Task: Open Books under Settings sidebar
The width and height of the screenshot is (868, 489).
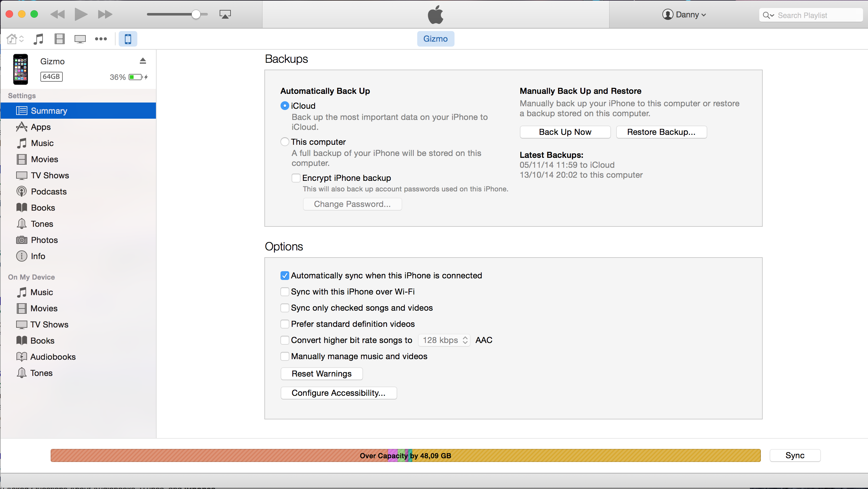Action: (78, 208)
